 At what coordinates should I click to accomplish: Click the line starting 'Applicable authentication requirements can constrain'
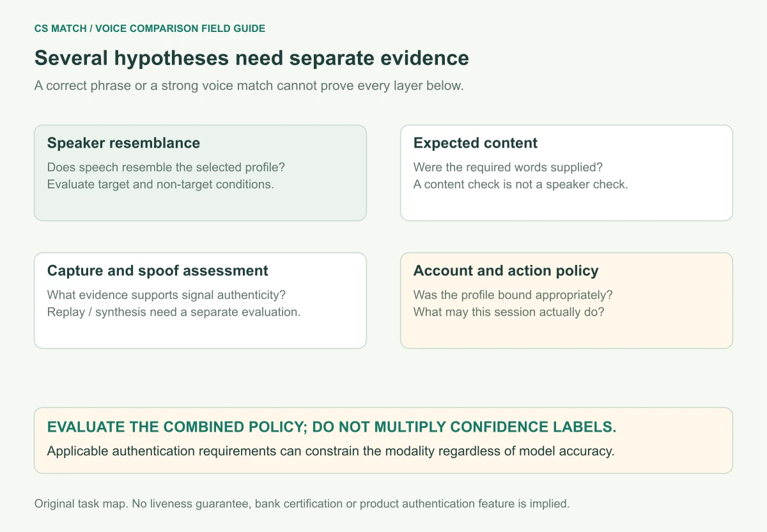coord(330,451)
